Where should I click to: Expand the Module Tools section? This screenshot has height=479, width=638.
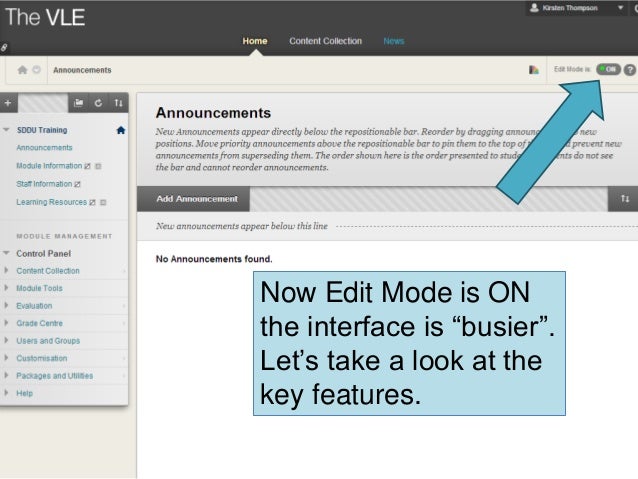[6, 288]
